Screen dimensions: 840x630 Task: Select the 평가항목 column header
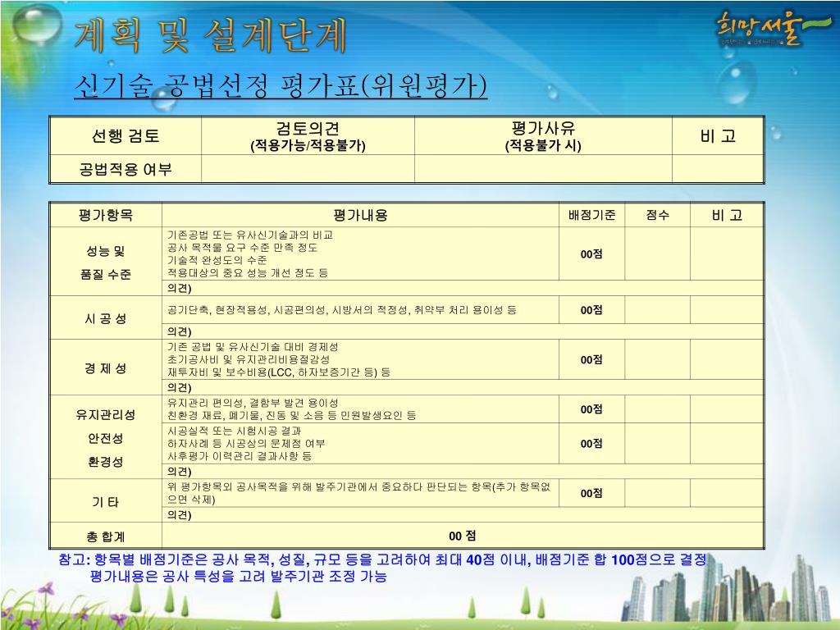tap(106, 216)
